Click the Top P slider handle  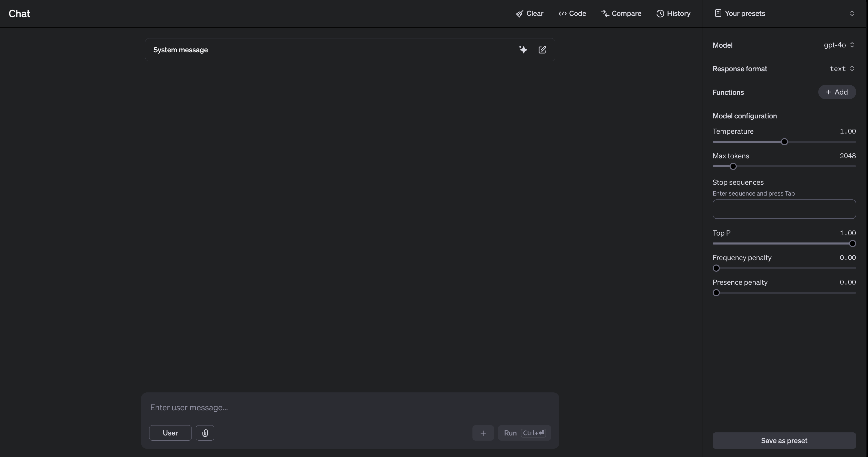click(852, 244)
